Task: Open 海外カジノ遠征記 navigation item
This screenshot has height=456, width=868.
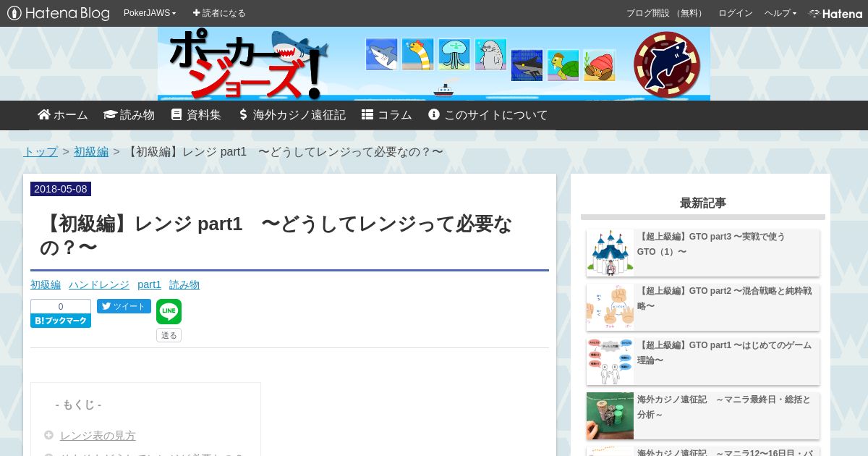Action: [x=292, y=115]
